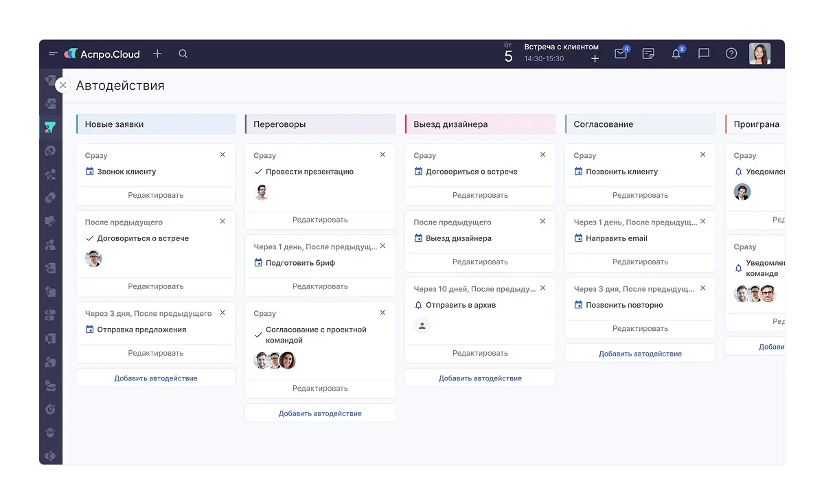Click 'Добавить автодействие' under Новые заявки
Screen dimensions: 824x504
(x=156, y=378)
